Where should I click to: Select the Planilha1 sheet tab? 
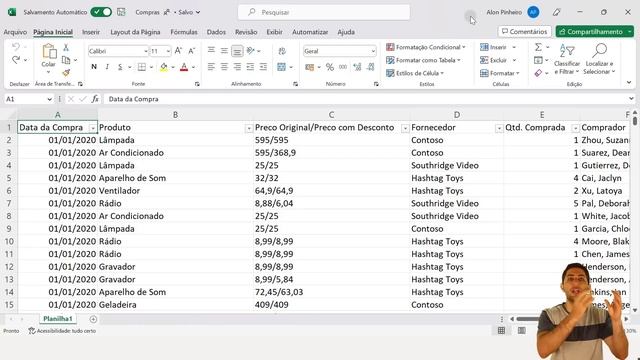[58, 319]
